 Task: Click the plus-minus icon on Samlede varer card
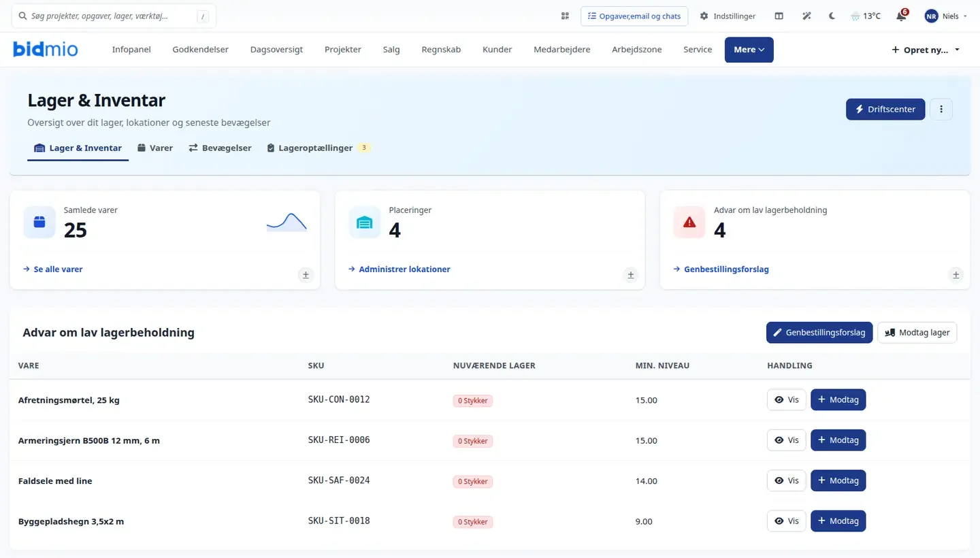[x=306, y=275]
